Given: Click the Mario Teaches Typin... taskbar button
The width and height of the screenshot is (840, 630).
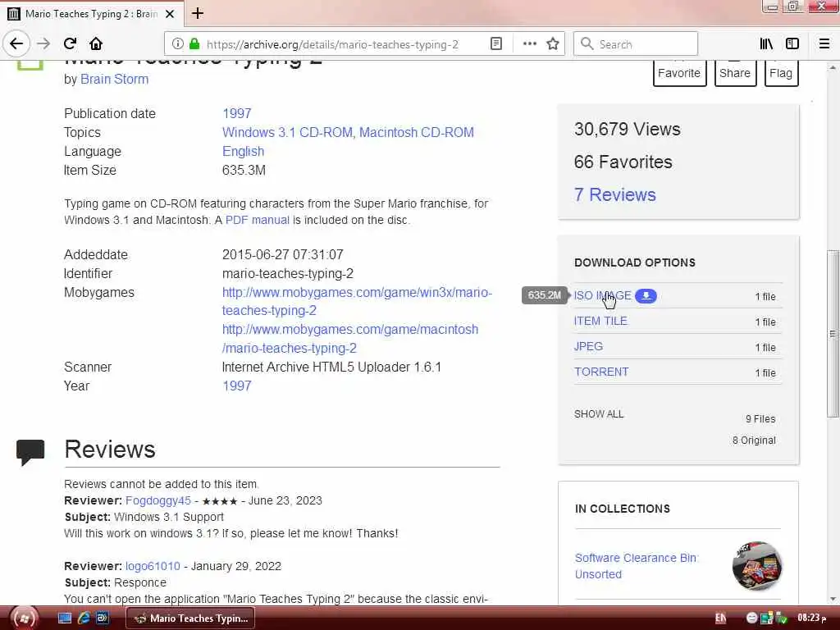Looking at the screenshot, I should (x=190, y=619).
